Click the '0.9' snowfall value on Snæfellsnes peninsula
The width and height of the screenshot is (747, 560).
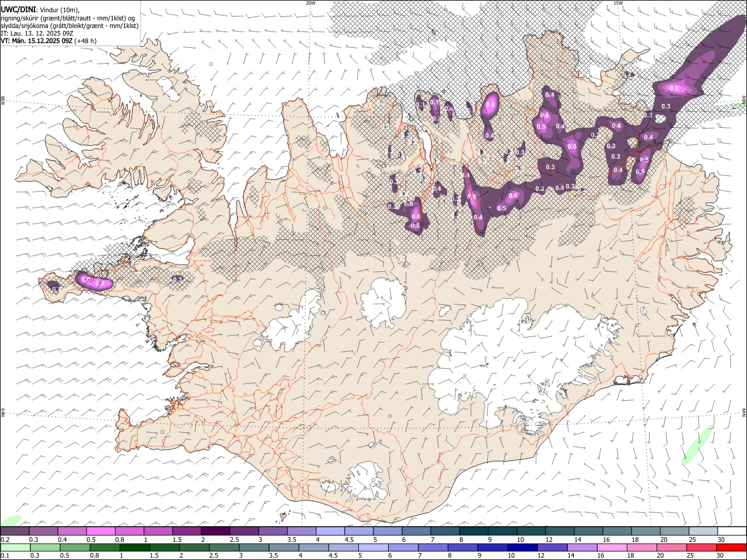100,283
